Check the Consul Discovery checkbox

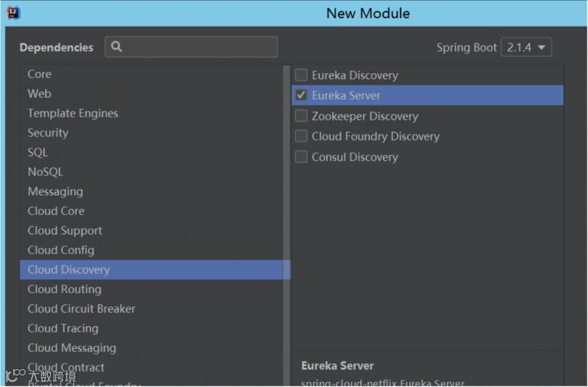pos(301,156)
